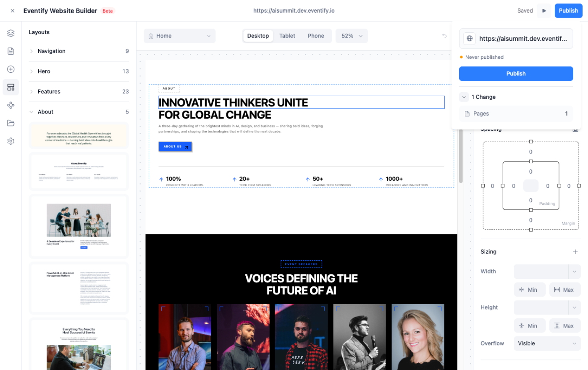Viewport: 588px width, 370px height.
Task: Click the left padding handle square
Action: 503,186
